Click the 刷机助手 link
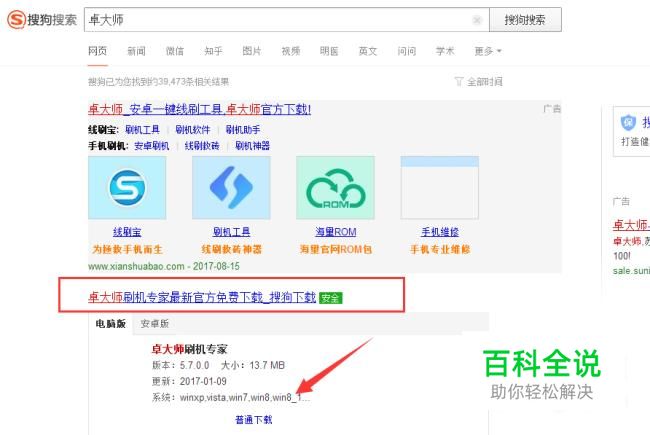 (243, 130)
